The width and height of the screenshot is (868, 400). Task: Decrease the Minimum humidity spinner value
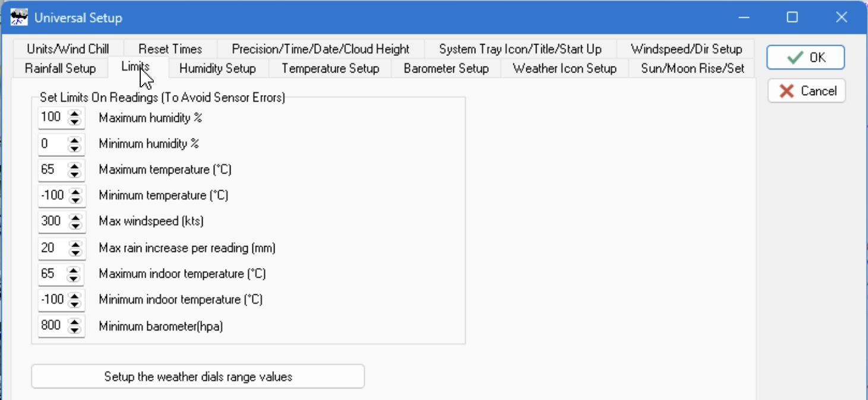(x=74, y=147)
